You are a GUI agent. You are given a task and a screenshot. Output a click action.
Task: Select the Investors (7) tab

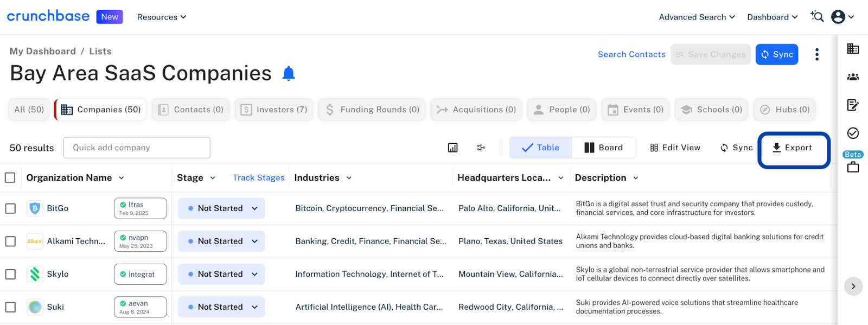pyautogui.click(x=274, y=110)
